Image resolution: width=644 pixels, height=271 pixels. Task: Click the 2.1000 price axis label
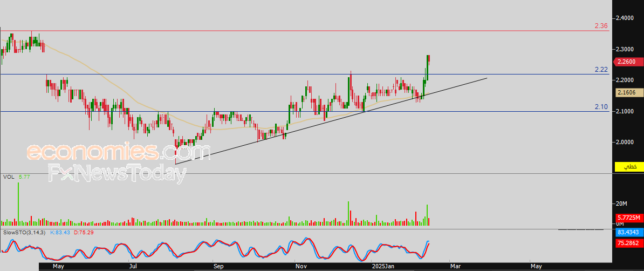(626, 111)
